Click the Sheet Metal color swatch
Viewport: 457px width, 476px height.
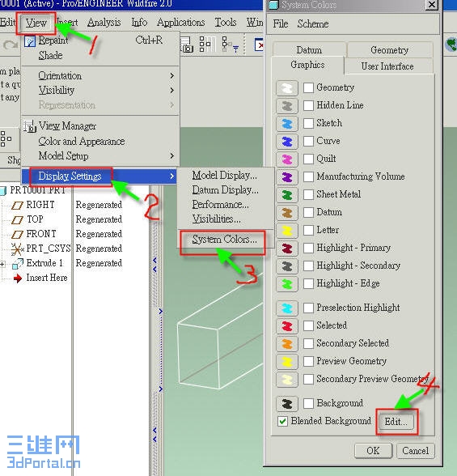[x=287, y=195]
